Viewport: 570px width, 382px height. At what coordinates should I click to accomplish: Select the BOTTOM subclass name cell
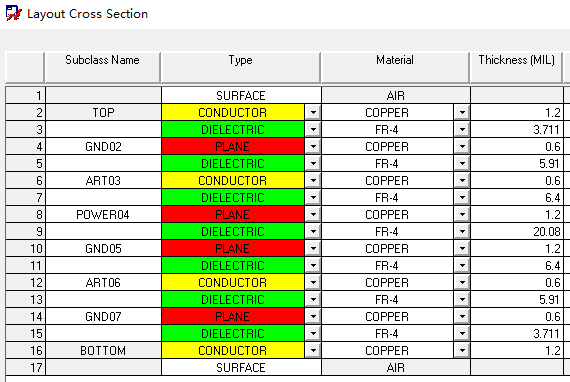coord(103,350)
